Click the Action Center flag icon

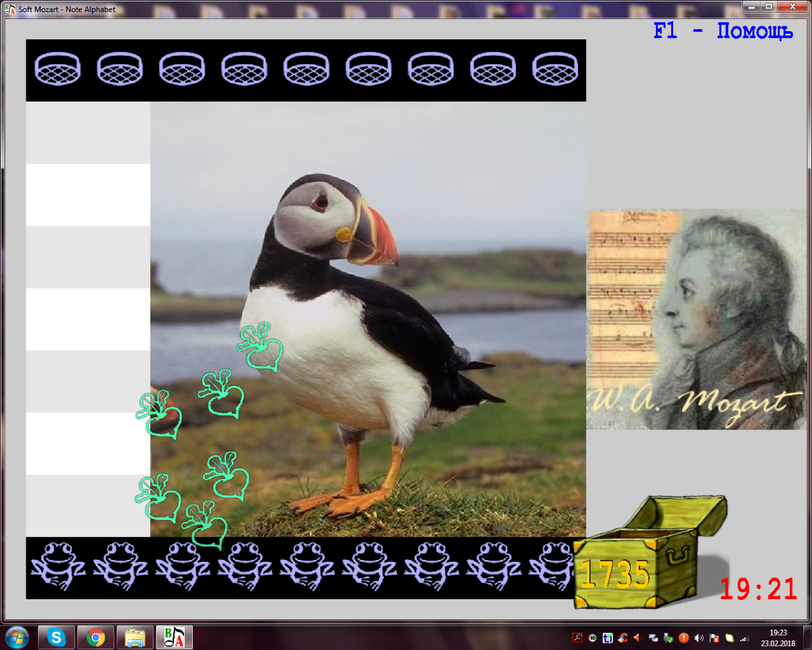tap(714, 638)
